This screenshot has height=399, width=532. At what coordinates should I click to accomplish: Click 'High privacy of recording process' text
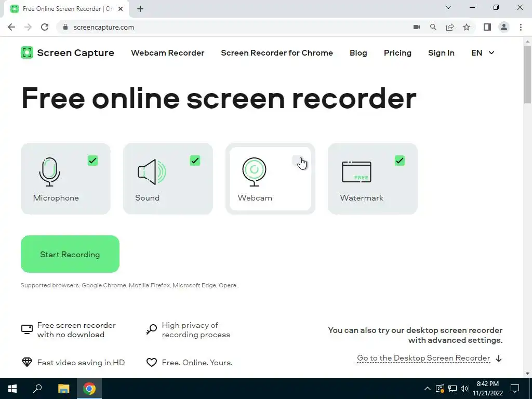point(196,330)
